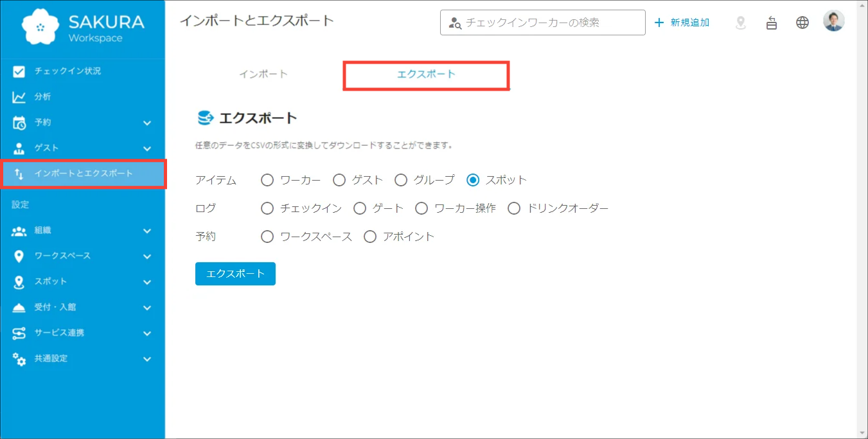
Task: Click the plus icon for 新規追加
Action: tap(659, 22)
